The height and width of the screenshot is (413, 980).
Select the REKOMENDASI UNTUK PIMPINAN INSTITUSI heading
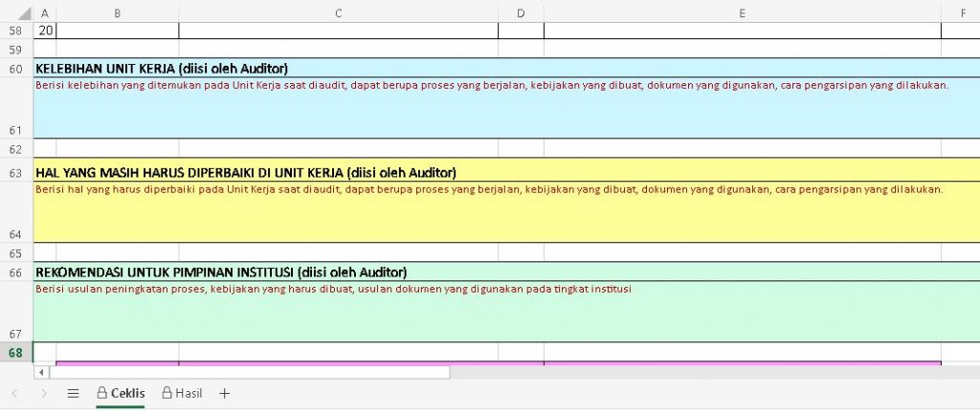(220, 272)
